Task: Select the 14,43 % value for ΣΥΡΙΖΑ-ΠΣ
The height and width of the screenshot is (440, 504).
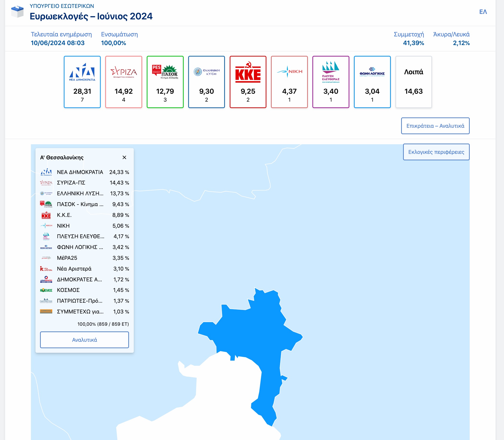Action: click(x=119, y=183)
